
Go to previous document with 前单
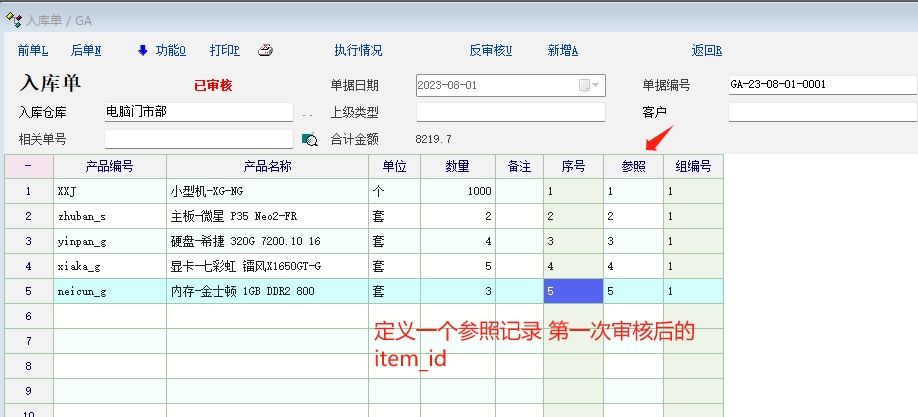[x=32, y=51]
